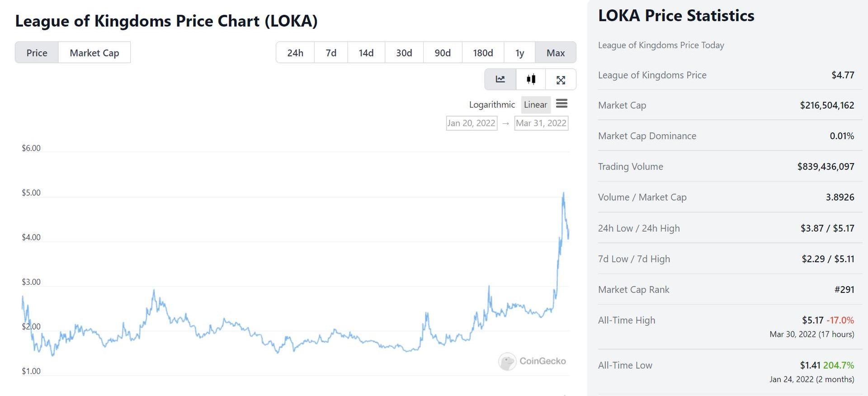
Task: Click the price peak near $5.00
Action: tap(563, 193)
